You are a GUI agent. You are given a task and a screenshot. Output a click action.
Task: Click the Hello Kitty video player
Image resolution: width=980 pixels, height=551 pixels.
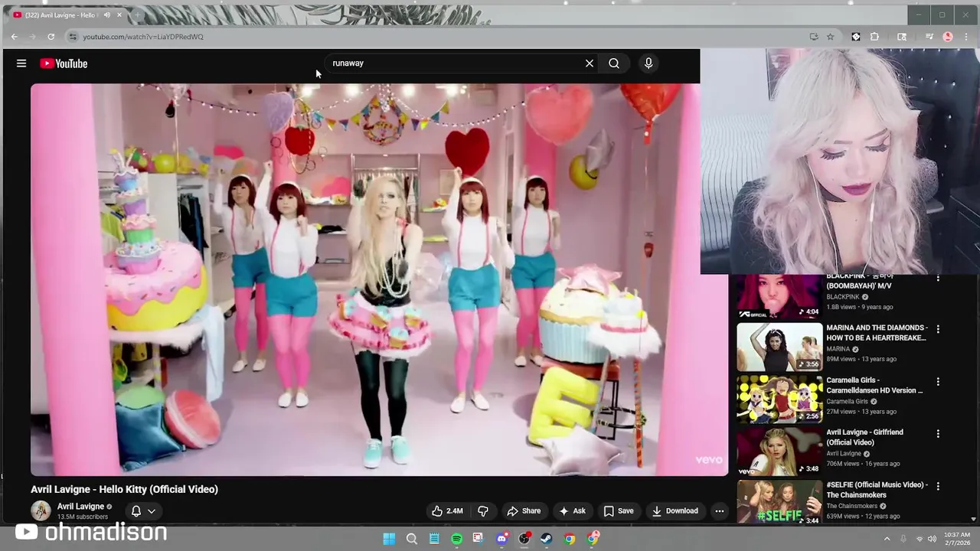(x=380, y=280)
